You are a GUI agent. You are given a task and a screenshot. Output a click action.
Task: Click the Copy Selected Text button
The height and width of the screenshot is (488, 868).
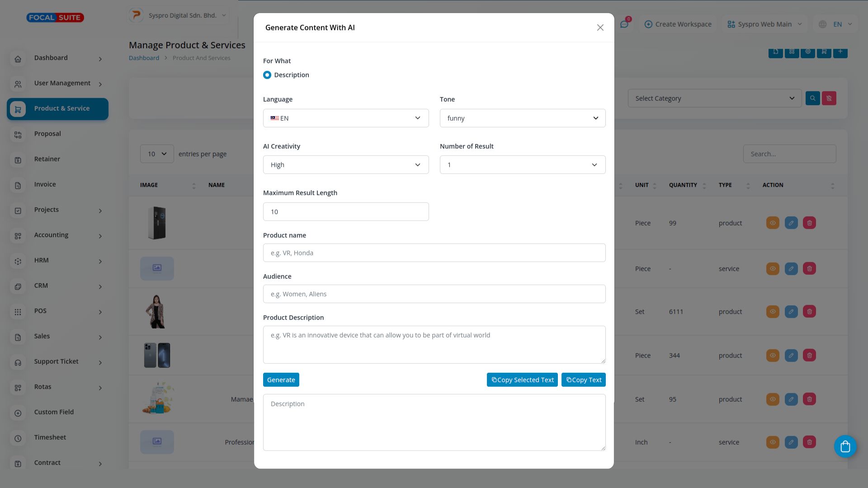(522, 380)
